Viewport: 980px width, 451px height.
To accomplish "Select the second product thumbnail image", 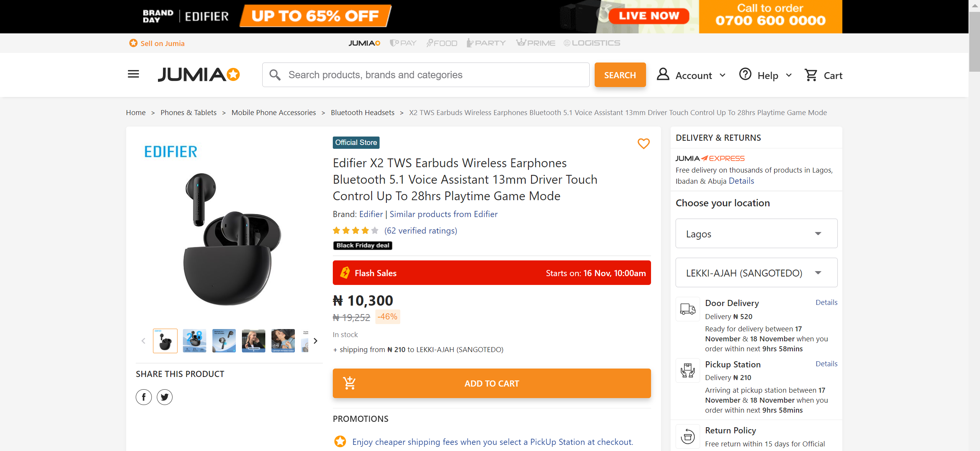I will click(x=194, y=341).
